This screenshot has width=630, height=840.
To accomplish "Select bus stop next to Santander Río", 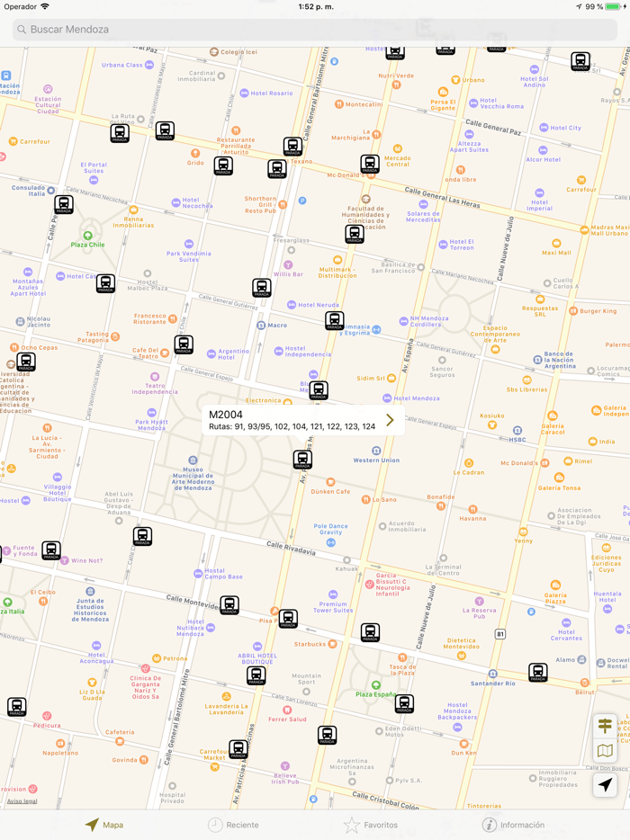I will coord(537,672).
